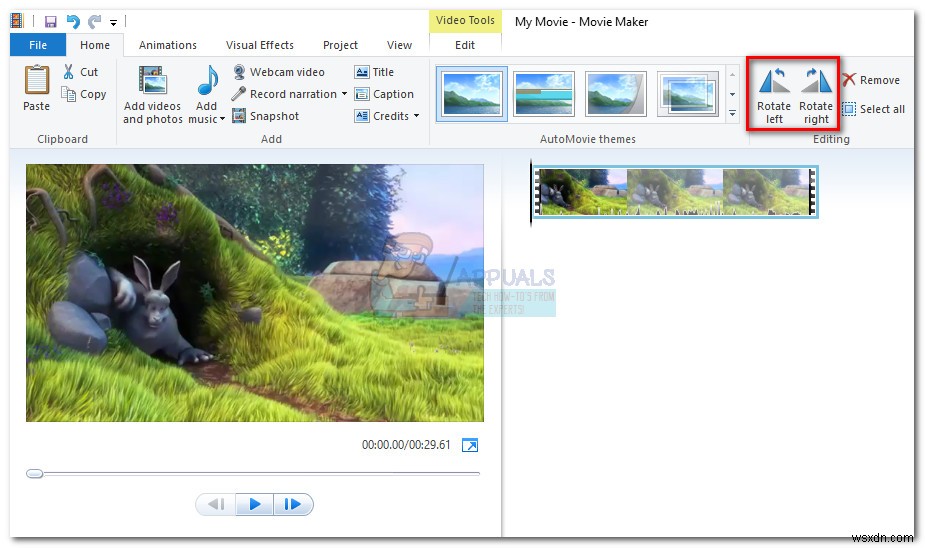The height and width of the screenshot is (548, 925).
Task: Click the Undo arrow in quick access toolbar
Action: [73, 22]
